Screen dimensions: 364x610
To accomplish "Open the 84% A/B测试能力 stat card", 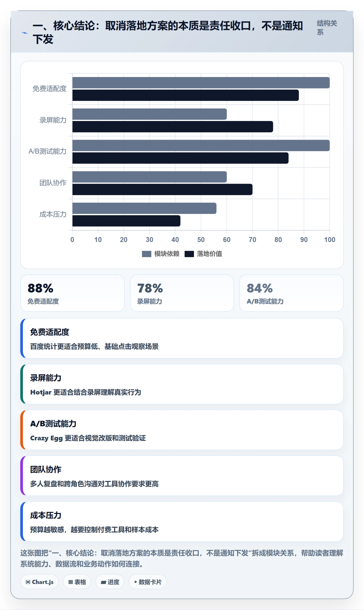I will (291, 293).
